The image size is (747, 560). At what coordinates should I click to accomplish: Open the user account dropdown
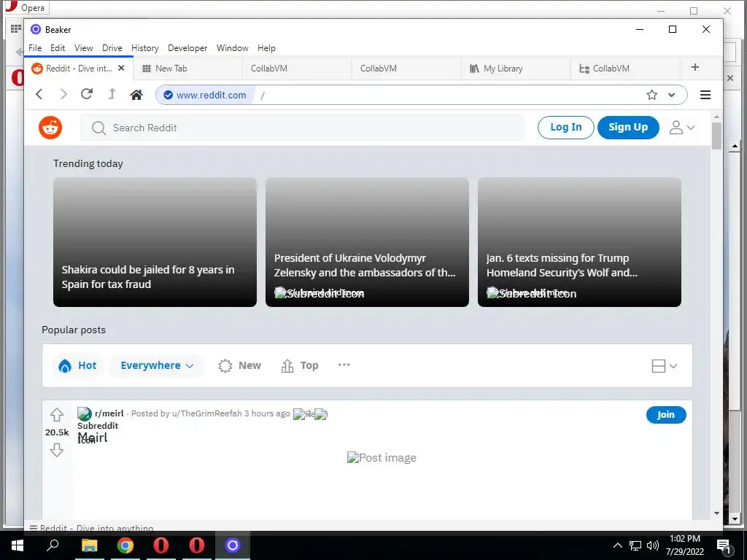pyautogui.click(x=682, y=127)
